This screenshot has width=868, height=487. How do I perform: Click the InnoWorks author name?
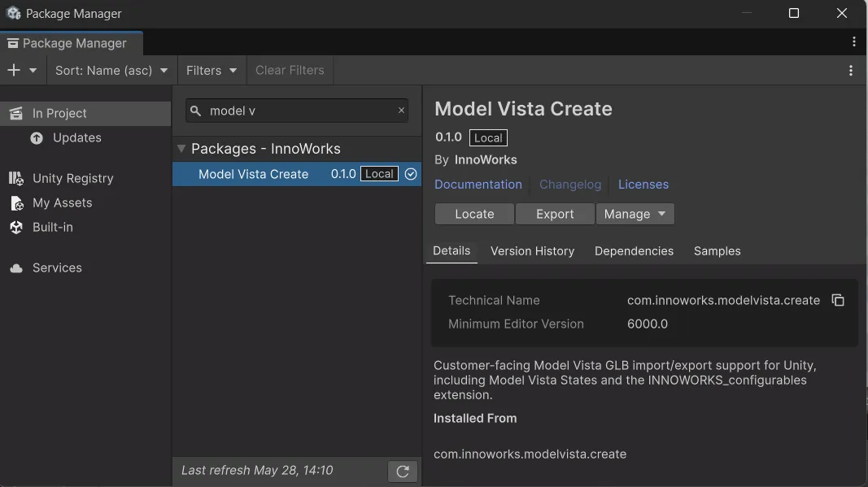click(x=486, y=160)
